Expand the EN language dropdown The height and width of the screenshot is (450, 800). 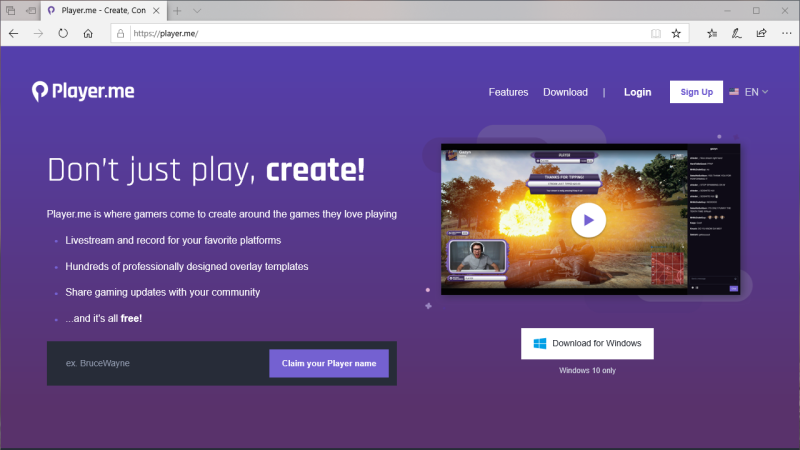tap(756, 92)
